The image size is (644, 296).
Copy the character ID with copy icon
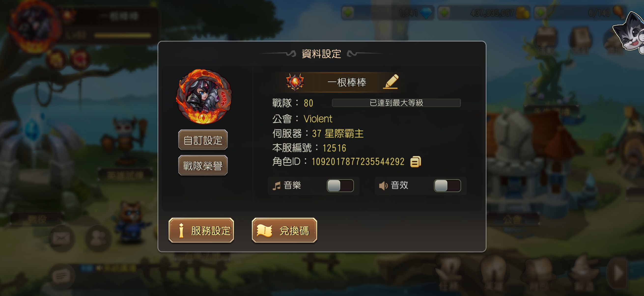point(416,161)
